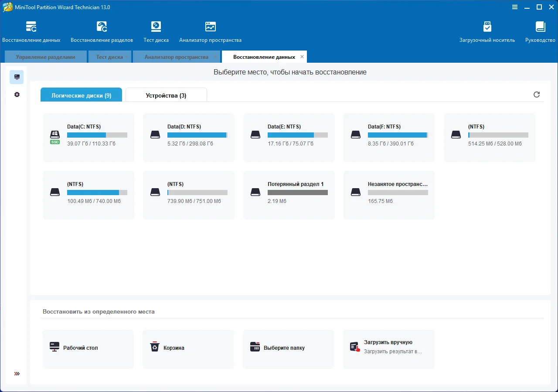The height and width of the screenshot is (392, 558).
Task: Click Загрузочный носитель icon
Action: 487,32
